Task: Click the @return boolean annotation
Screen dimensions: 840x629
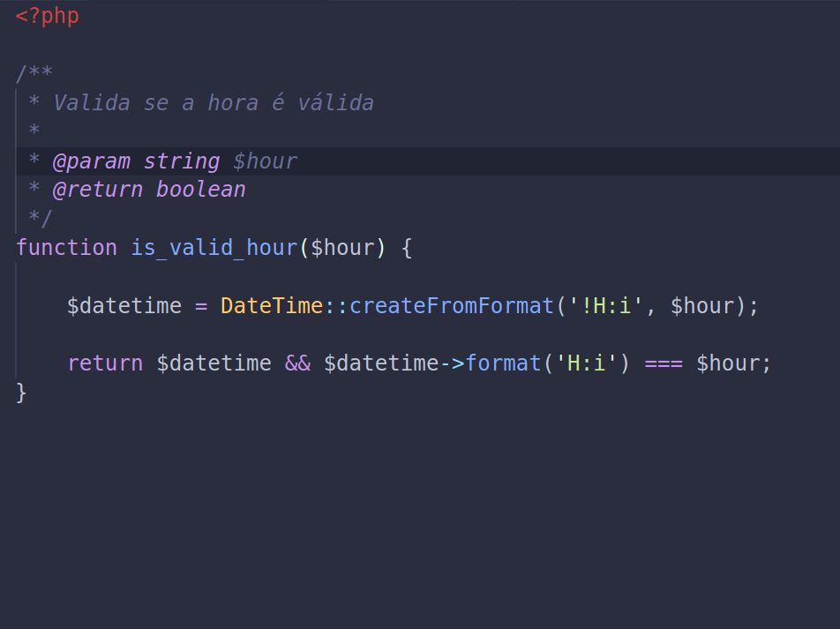Action: pos(150,189)
